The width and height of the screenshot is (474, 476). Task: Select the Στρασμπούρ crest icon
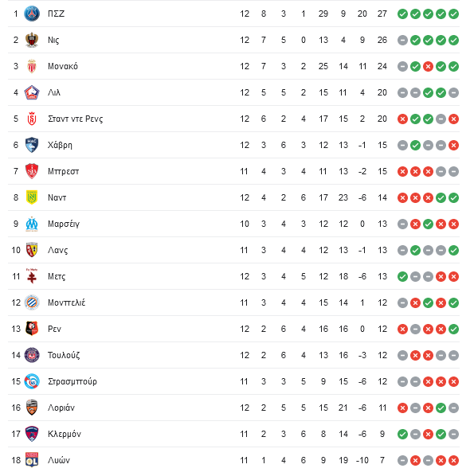click(32, 381)
